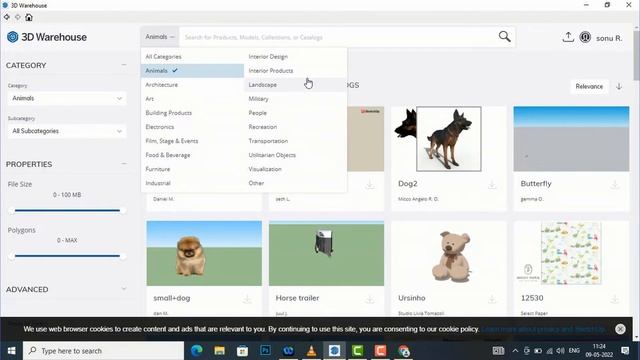640x360 pixels.
Task: Open the Dog2 model thumbnail
Action: pos(449,139)
